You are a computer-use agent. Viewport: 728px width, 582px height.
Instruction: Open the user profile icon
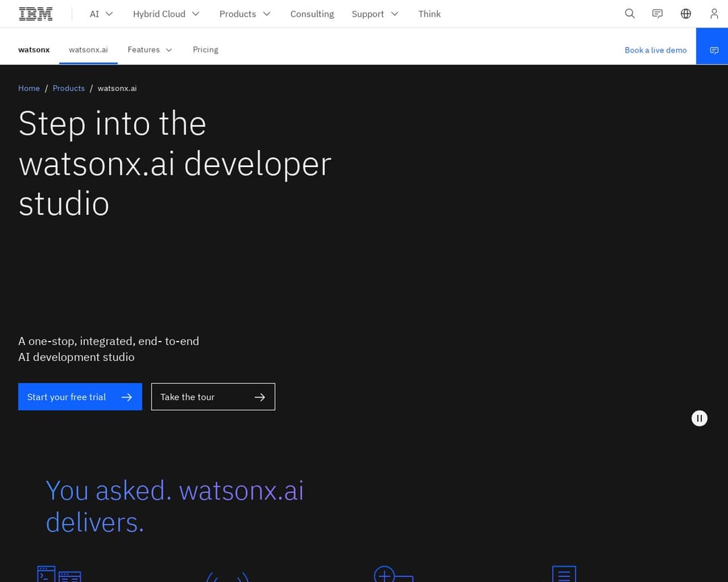[x=714, y=13]
